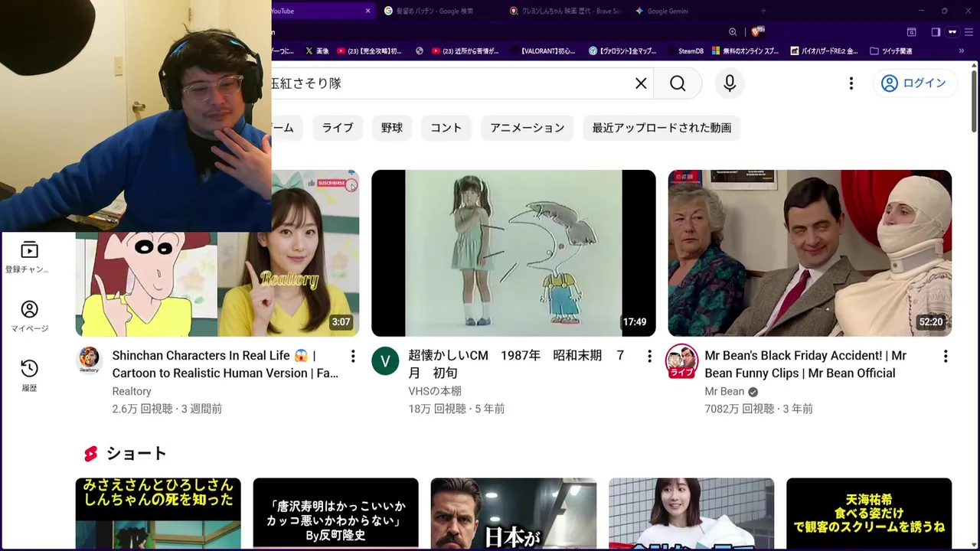Open the X 画像 bookmark
The height and width of the screenshot is (551, 980).
coord(317,51)
